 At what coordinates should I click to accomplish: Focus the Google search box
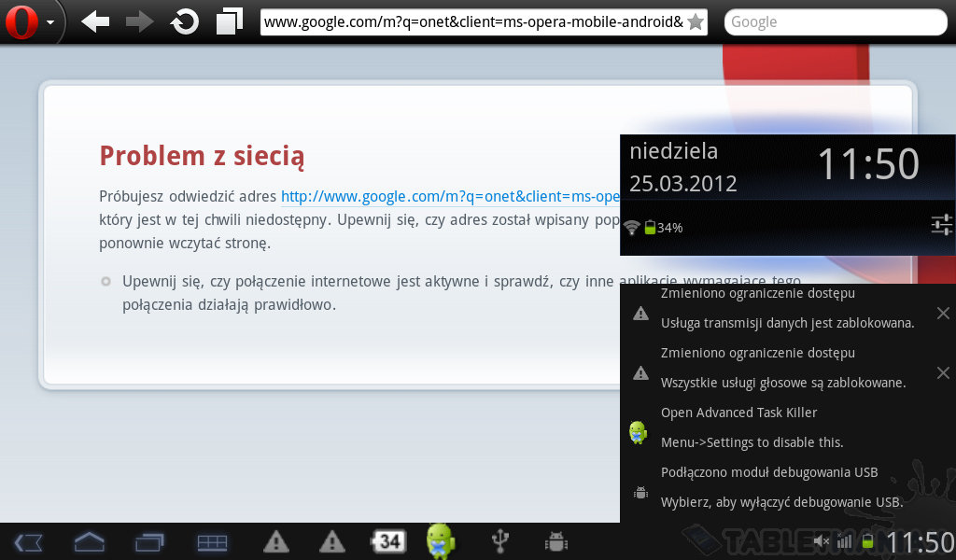pos(835,22)
